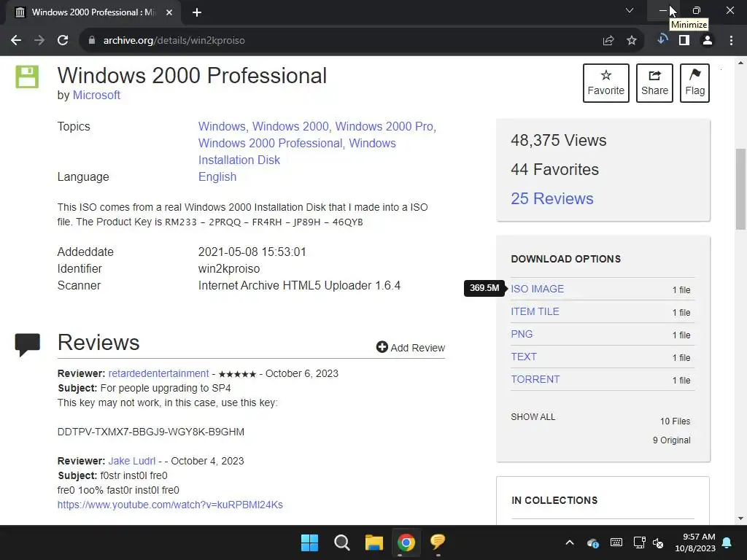
Task: Click SHOW ALL files
Action: coord(533,417)
